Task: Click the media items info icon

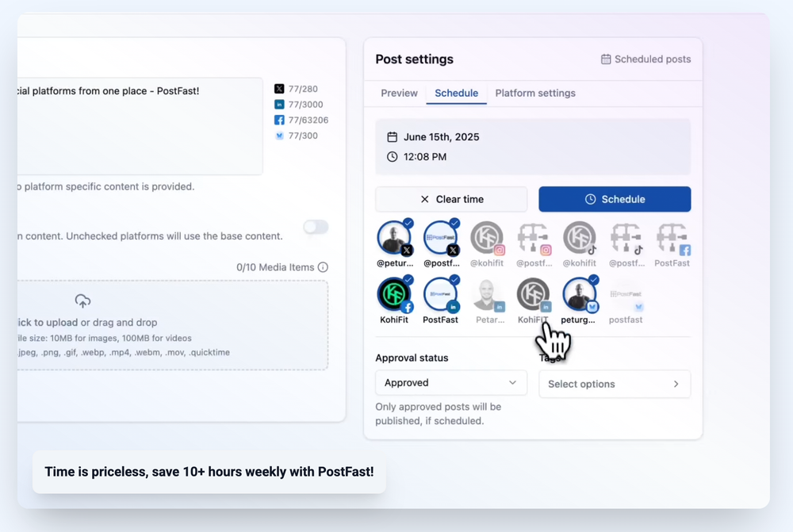Action: [323, 267]
